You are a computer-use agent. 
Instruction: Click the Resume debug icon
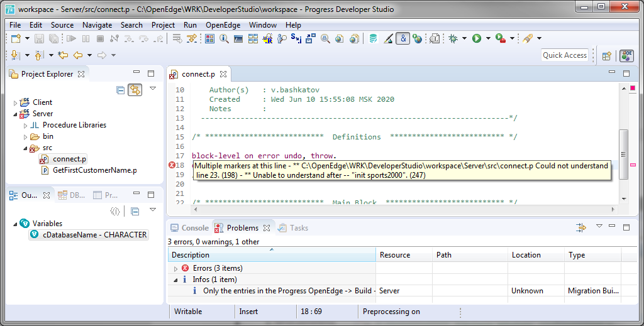(72, 38)
